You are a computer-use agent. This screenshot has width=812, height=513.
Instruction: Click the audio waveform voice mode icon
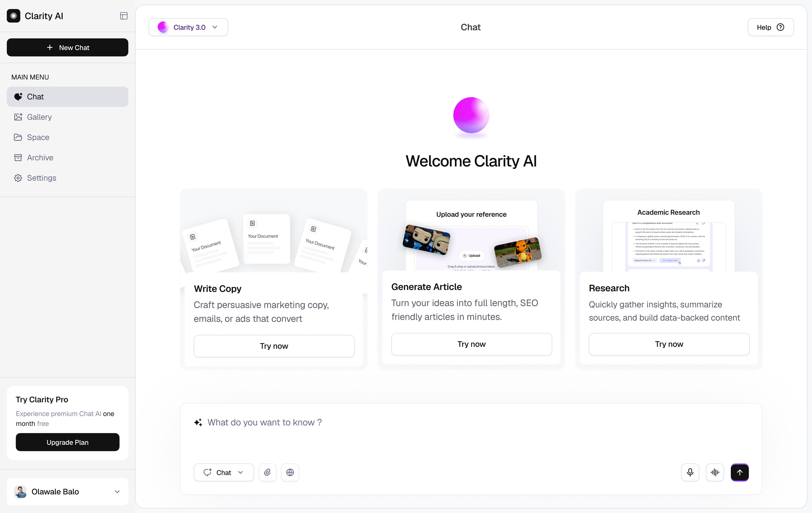(715, 472)
